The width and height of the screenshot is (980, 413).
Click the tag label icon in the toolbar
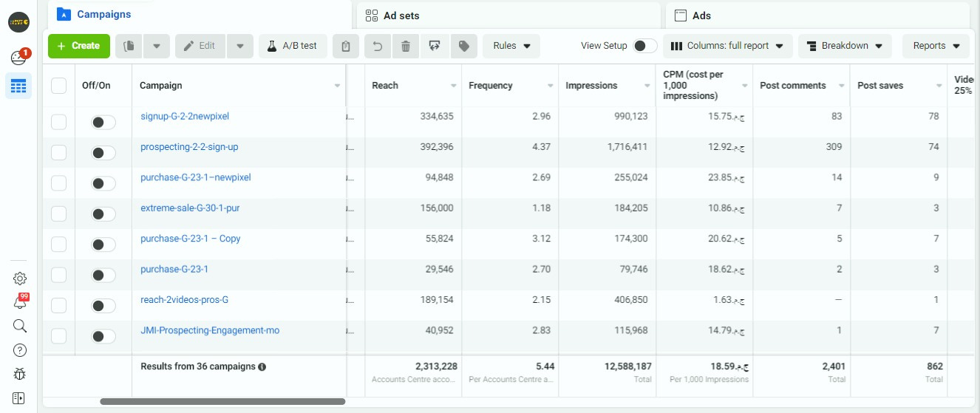click(x=464, y=46)
